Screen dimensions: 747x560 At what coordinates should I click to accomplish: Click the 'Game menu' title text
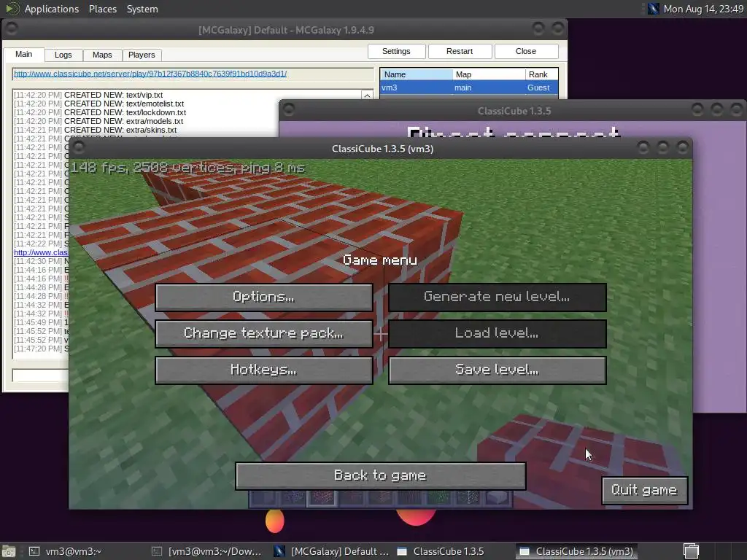coord(380,260)
